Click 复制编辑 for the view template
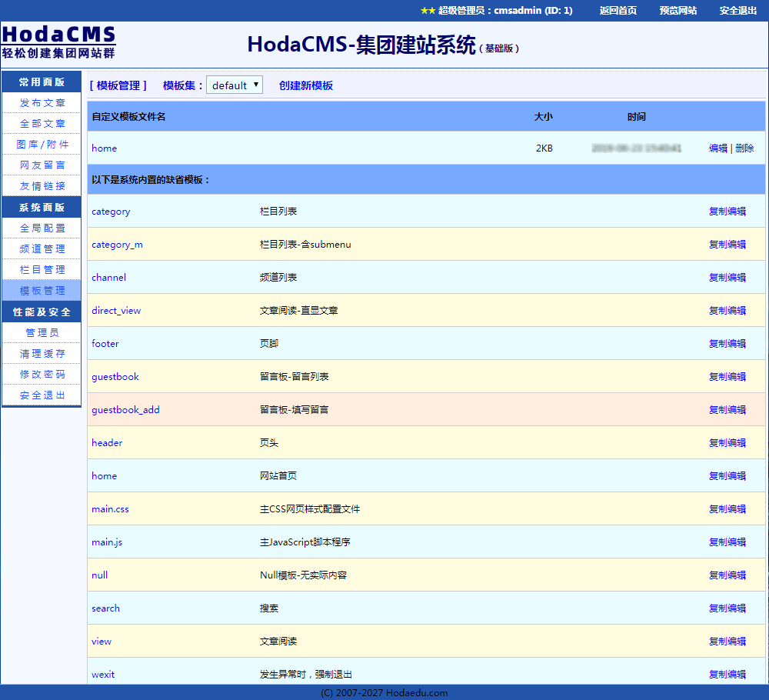The width and height of the screenshot is (769, 700). click(727, 641)
